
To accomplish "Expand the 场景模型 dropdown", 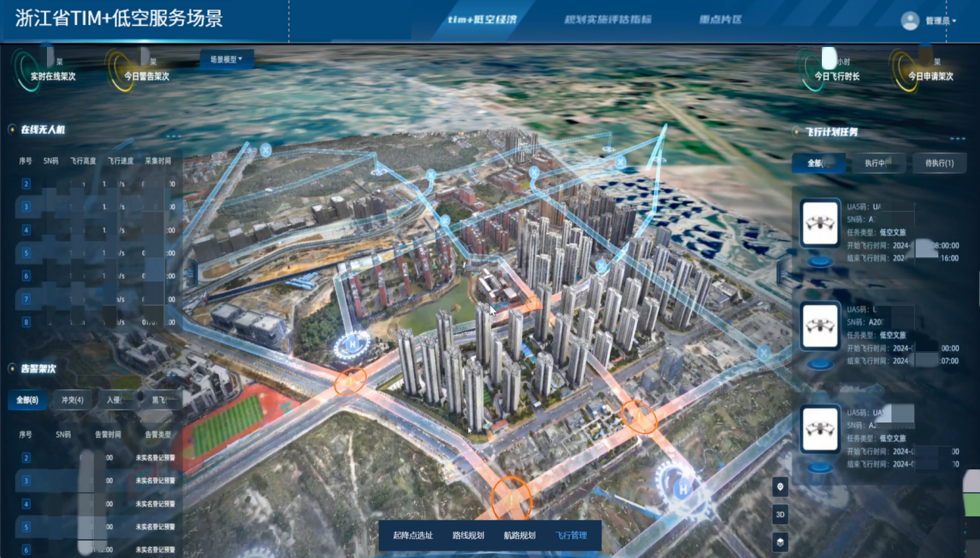I will click(226, 59).
